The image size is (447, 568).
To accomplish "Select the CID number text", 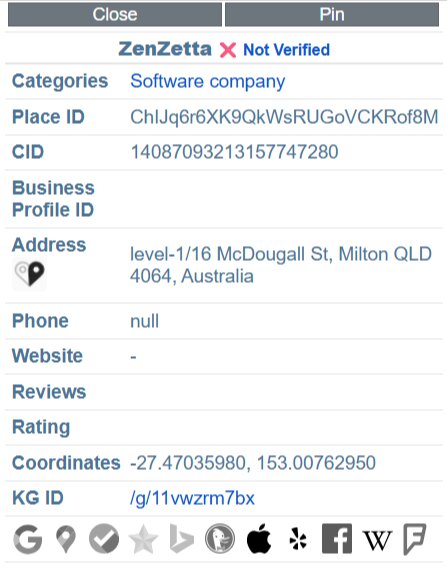I will (234, 152).
